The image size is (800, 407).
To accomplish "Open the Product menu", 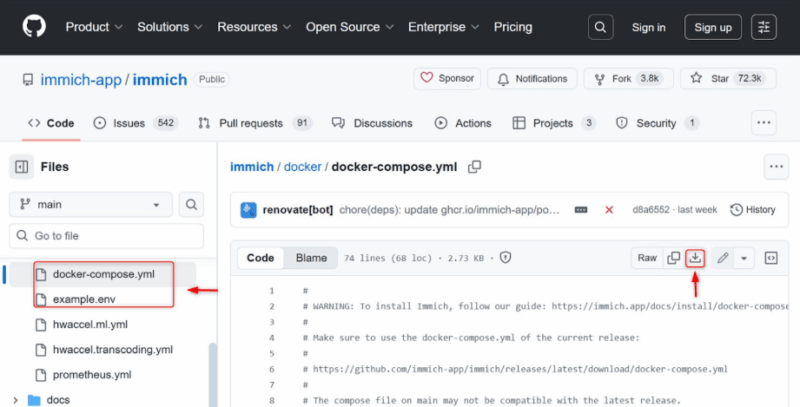I will coord(94,27).
